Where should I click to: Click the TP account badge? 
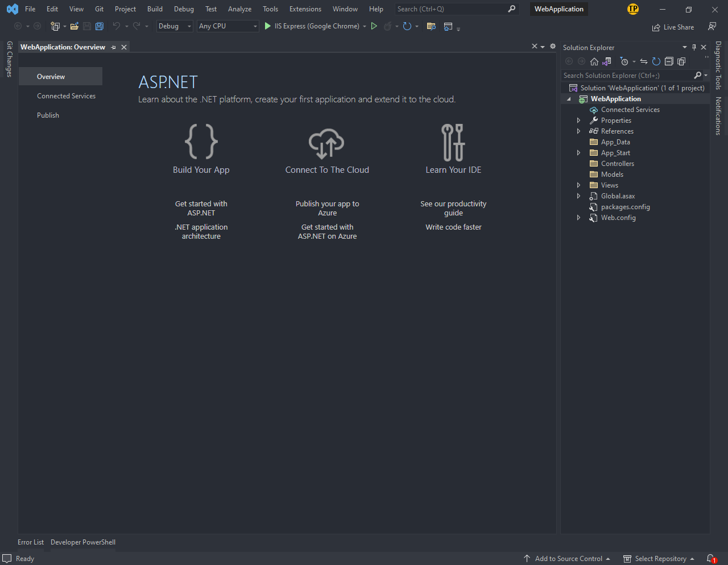(633, 9)
